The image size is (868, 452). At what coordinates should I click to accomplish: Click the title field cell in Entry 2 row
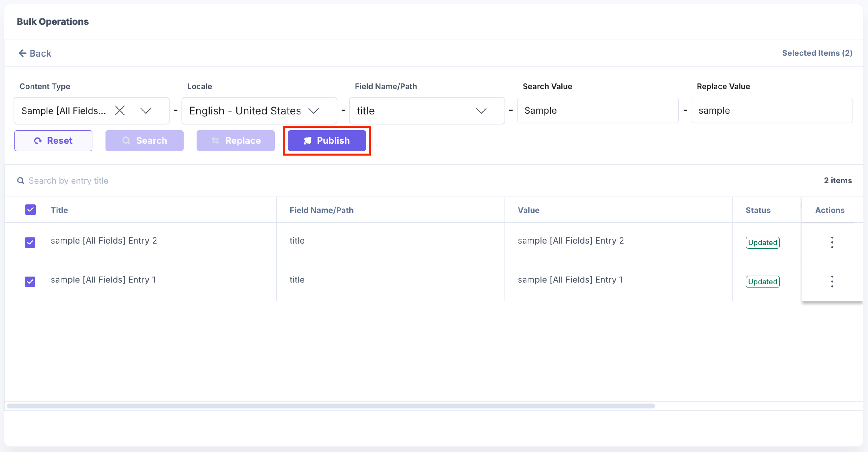point(297,240)
